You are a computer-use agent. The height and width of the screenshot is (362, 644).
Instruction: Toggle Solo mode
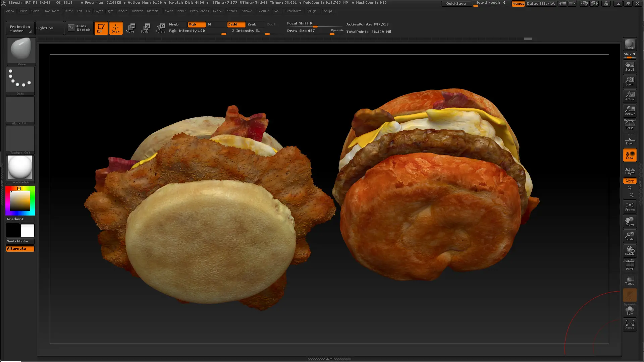[x=630, y=310]
